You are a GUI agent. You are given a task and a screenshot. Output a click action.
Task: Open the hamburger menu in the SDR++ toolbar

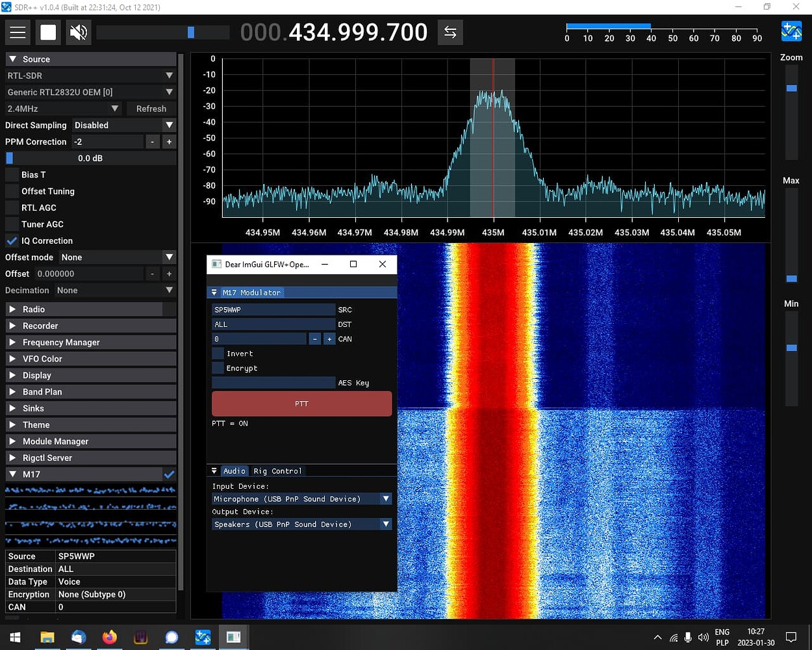coord(18,32)
